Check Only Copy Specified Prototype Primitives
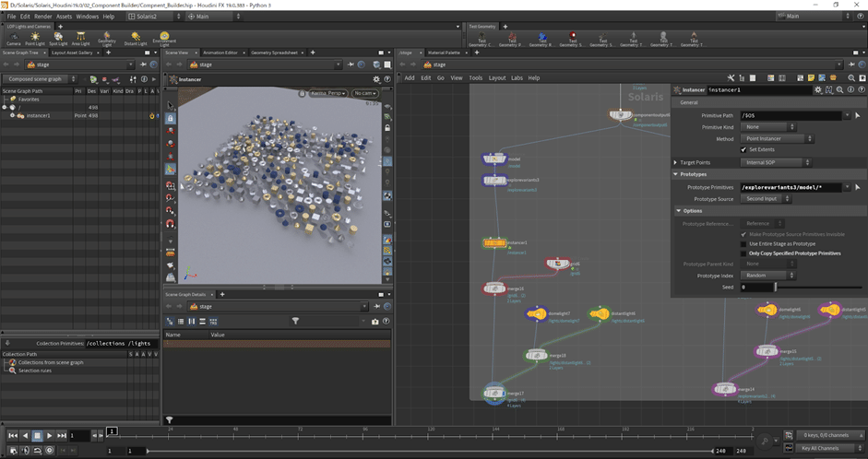The height and width of the screenshot is (459, 868). pos(743,253)
